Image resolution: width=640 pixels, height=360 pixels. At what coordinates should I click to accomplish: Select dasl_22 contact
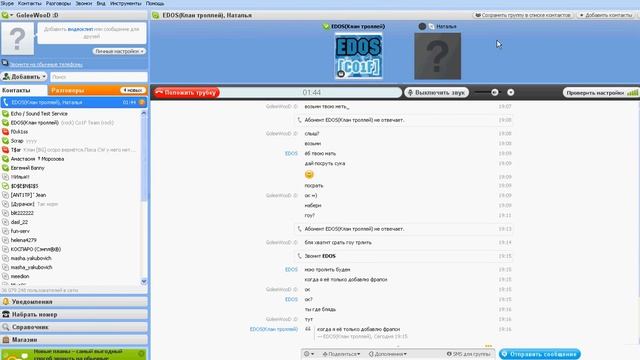coord(19,222)
